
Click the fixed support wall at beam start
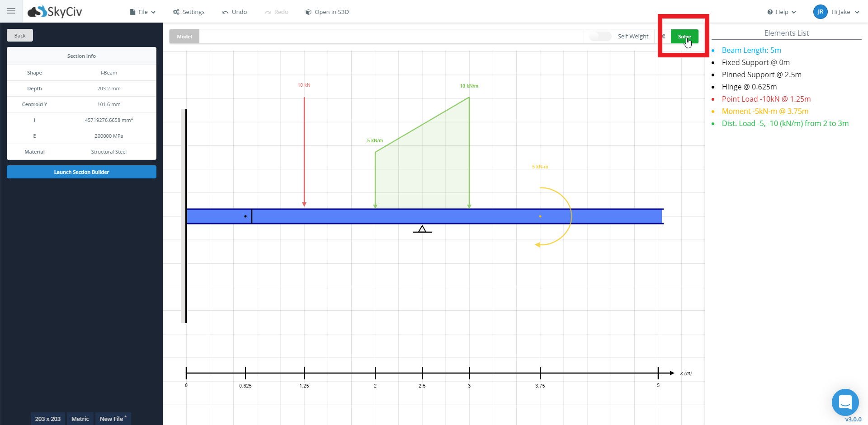(x=184, y=216)
